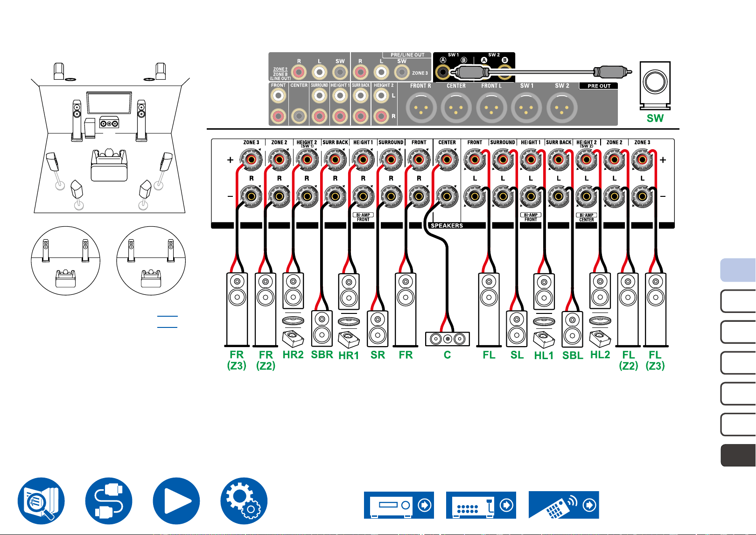
Task: Click the FL front left tower speaker
Action: 489,310
